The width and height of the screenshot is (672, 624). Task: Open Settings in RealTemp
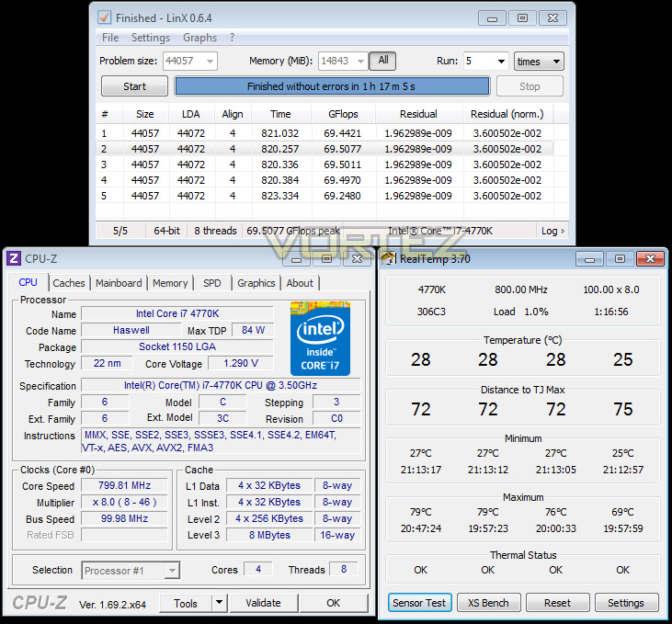pos(626,603)
